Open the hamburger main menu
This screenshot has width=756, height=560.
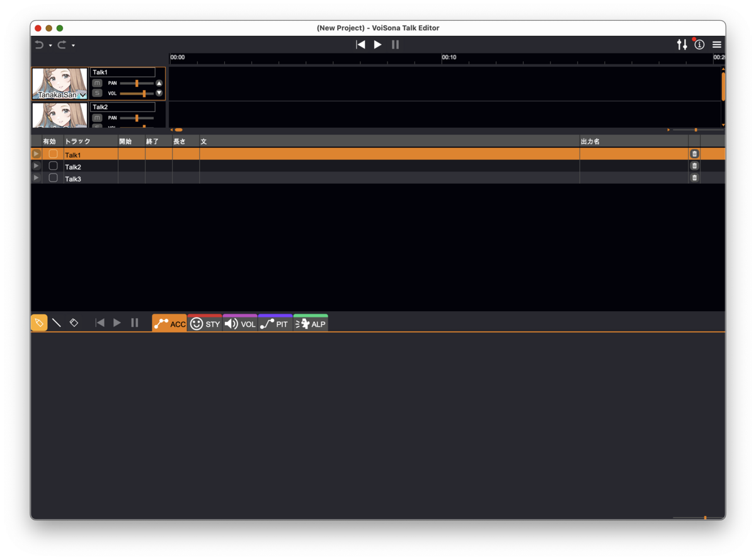click(717, 45)
